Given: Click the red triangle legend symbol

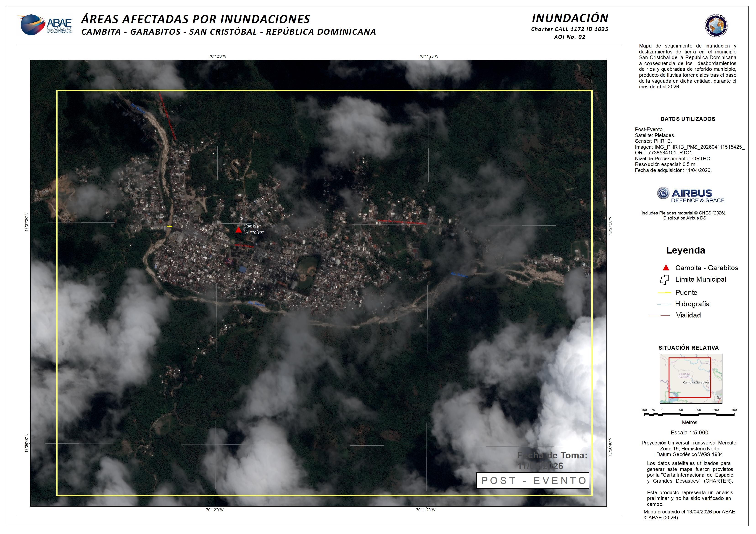Looking at the screenshot, I should 666,267.
